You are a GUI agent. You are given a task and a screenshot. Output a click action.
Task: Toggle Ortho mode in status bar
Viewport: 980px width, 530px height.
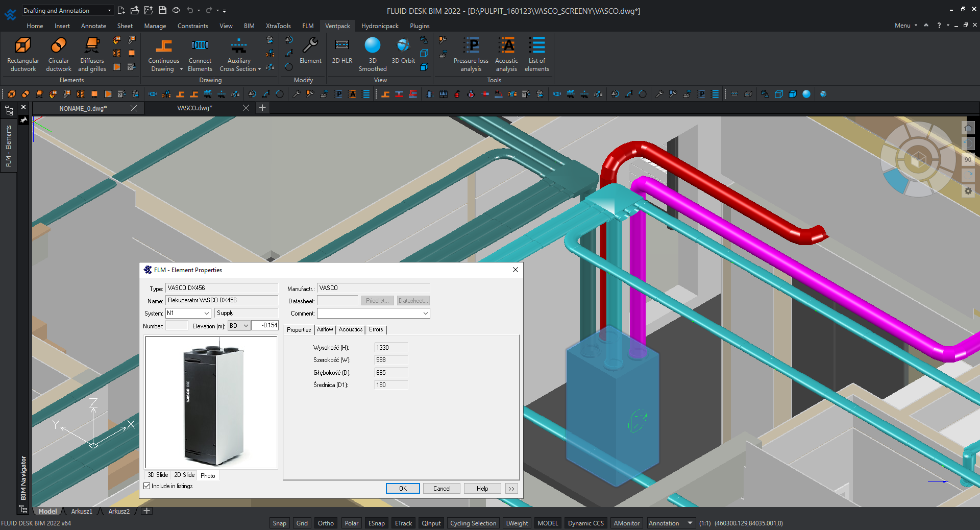coord(326,523)
